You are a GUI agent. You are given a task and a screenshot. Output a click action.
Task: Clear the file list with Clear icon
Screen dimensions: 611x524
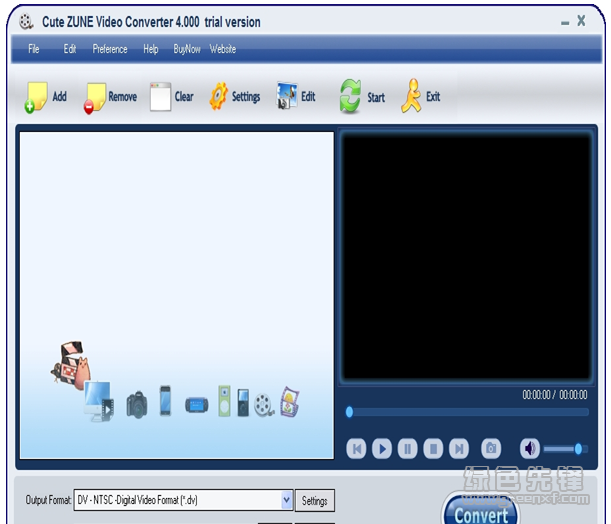coord(160,97)
